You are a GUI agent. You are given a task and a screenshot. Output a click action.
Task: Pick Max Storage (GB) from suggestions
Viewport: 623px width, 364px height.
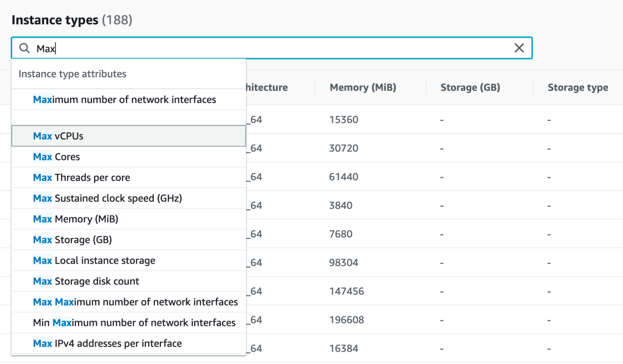[x=72, y=240]
